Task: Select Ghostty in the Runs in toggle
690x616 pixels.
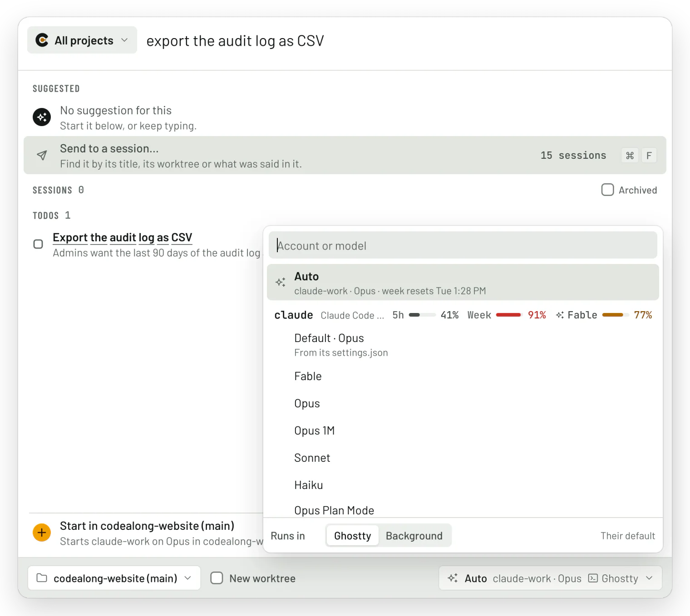Action: tap(353, 536)
